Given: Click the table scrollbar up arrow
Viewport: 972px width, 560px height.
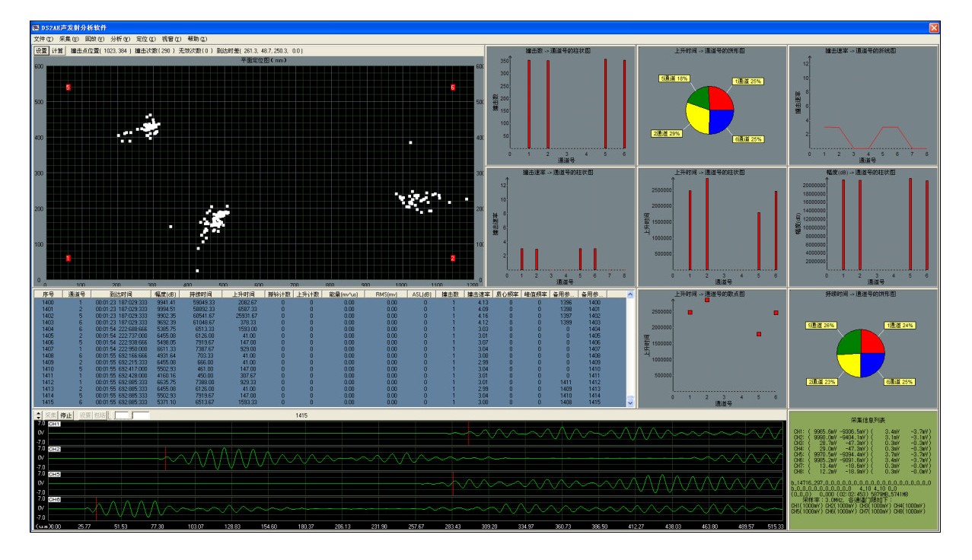Looking at the screenshot, I should pos(629,294).
